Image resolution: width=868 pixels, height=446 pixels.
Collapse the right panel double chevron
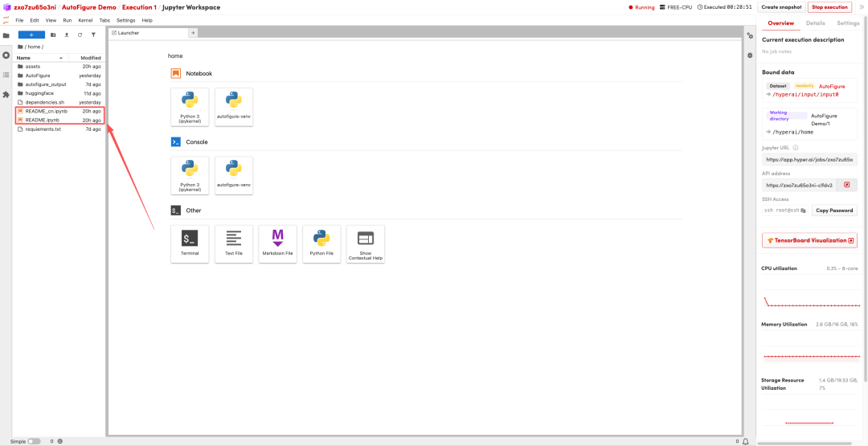(862, 7)
